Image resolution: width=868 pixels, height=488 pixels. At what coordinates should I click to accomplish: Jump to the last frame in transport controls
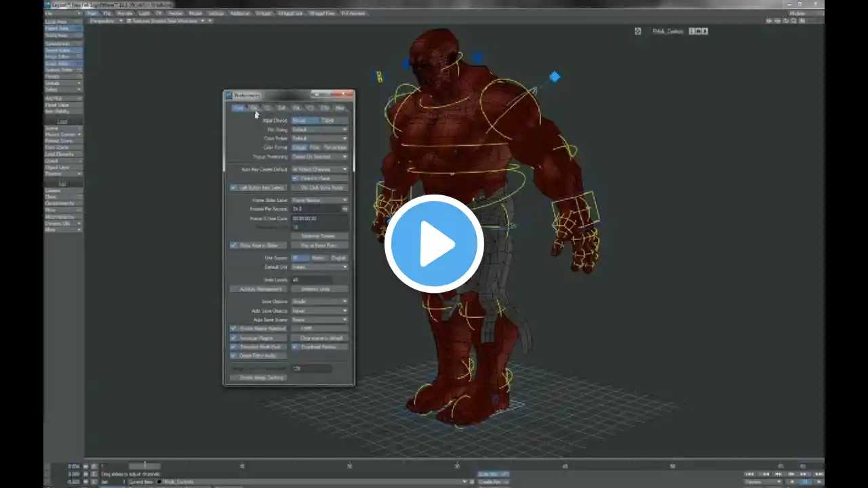pyautogui.click(x=818, y=474)
